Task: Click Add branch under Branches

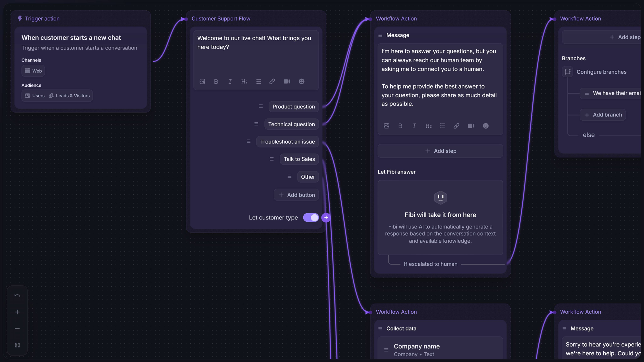Action: 603,115
